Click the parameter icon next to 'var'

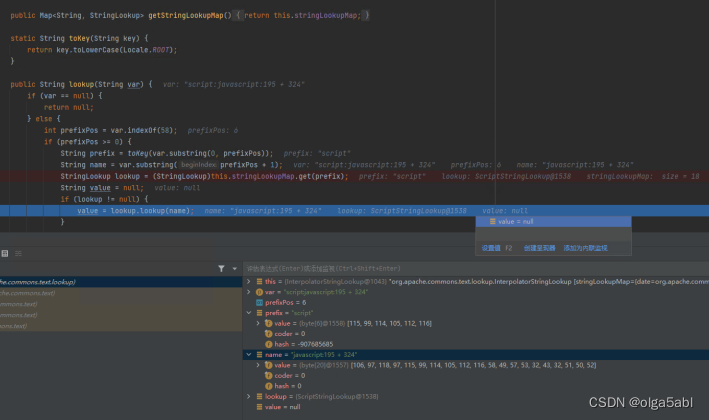(x=260, y=292)
